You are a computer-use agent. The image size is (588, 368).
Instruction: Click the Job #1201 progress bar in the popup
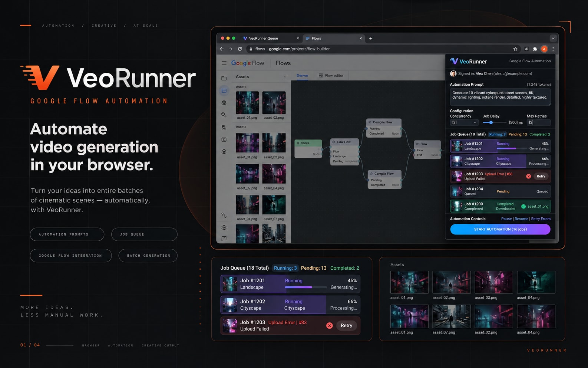tap(512, 148)
